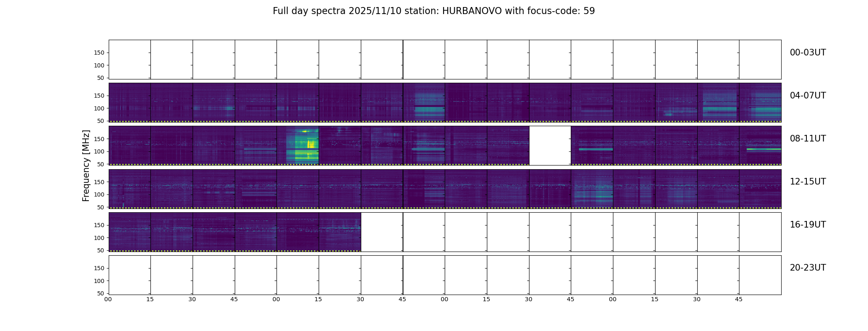The image size is (868, 331).
Task: Open the 05:45–06:00 UT panel with a green band
Action: (424, 103)
